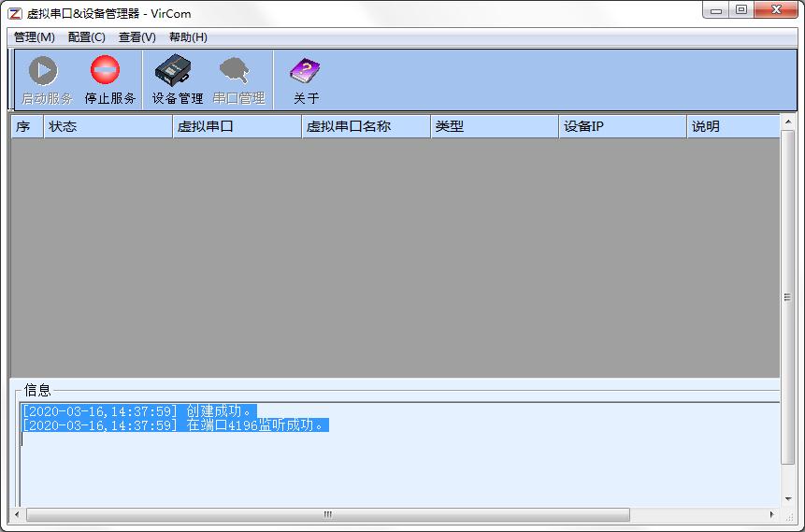
Task: Click the vertical scrollbar down arrow
Action: 787,499
